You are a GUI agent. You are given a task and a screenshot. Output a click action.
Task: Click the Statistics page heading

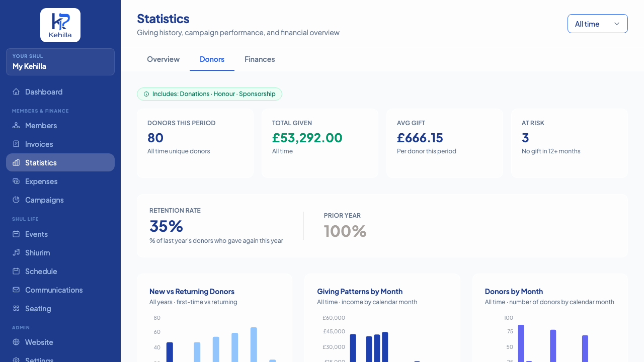(x=163, y=19)
